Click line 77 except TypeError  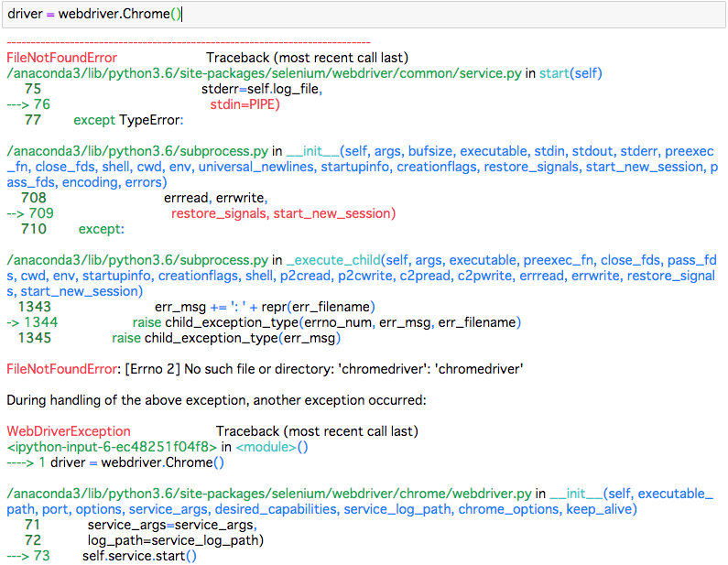[x=128, y=120]
